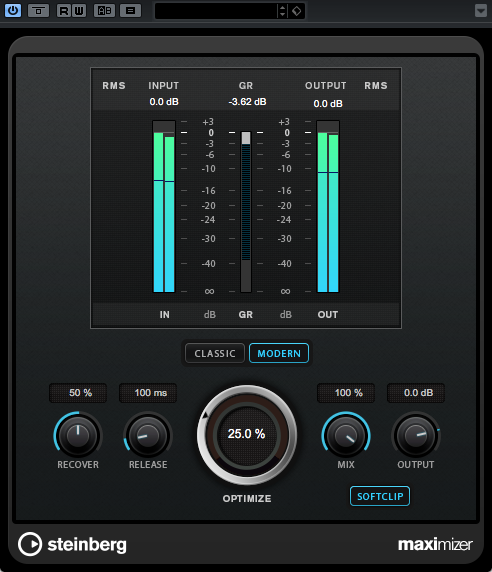This screenshot has height=572, width=492.
Task: Click the MIX knob
Action: pos(346,436)
